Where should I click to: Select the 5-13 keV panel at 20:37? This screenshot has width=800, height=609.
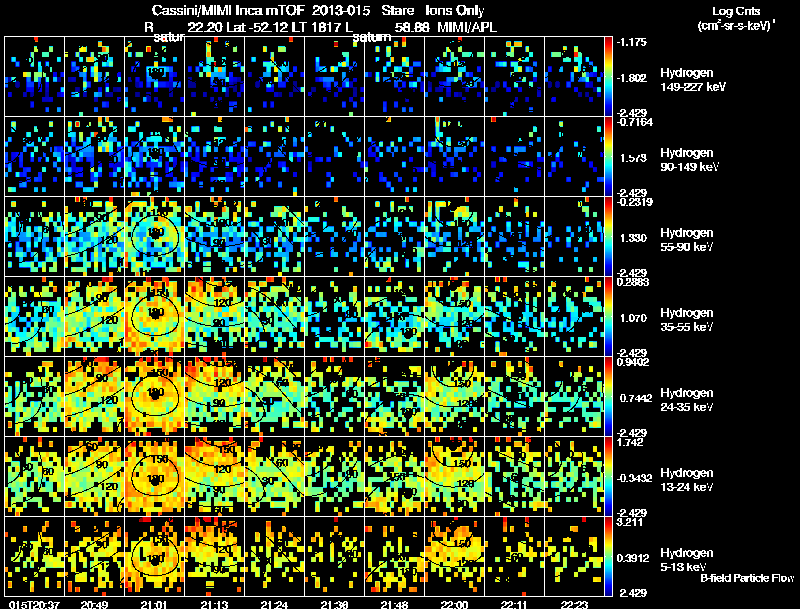pos(35,556)
